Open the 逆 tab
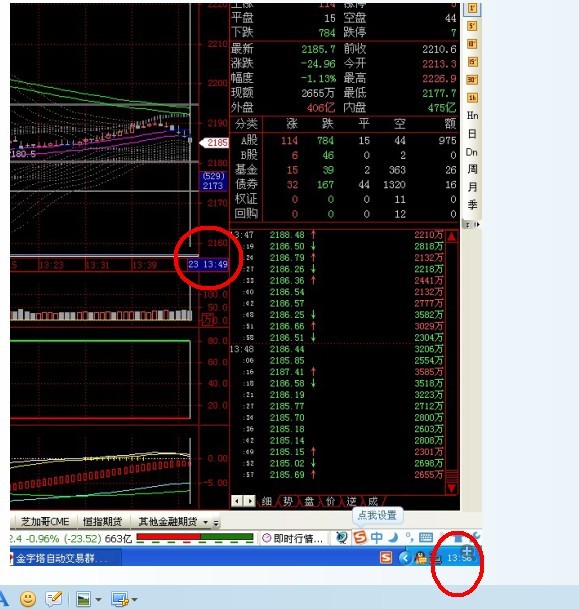Image resolution: width=579 pixels, height=609 pixels. [x=351, y=501]
